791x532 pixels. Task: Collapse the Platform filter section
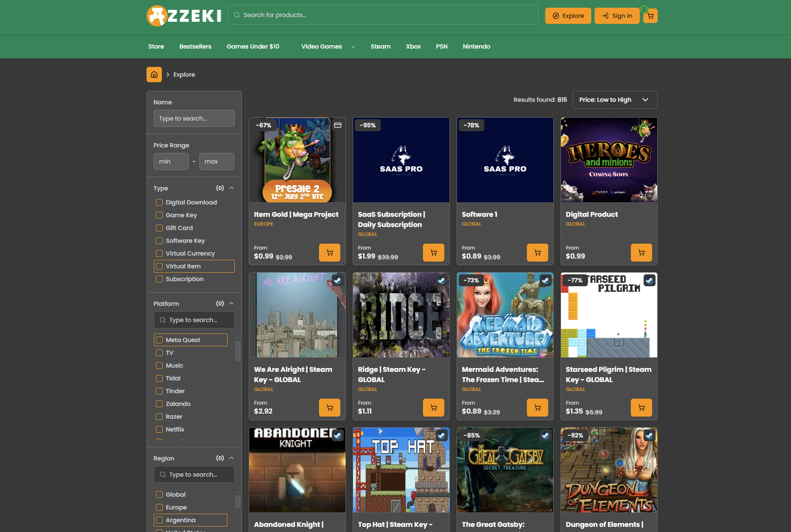pyautogui.click(x=231, y=303)
